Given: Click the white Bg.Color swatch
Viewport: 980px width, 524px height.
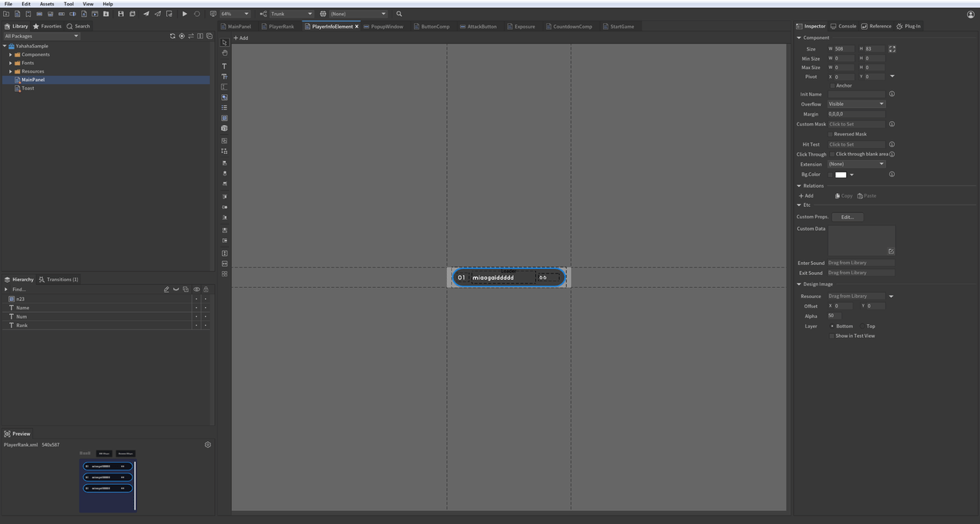Looking at the screenshot, I should (x=840, y=175).
